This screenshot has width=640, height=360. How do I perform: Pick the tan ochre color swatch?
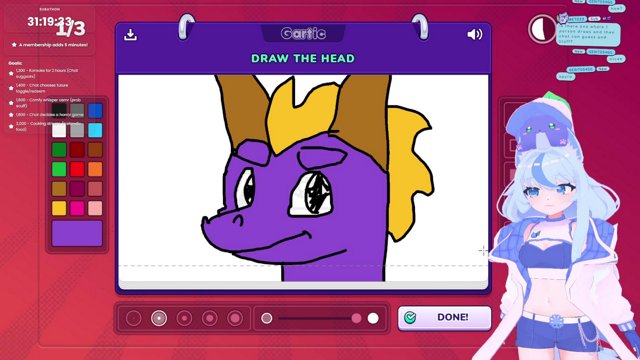(x=59, y=189)
